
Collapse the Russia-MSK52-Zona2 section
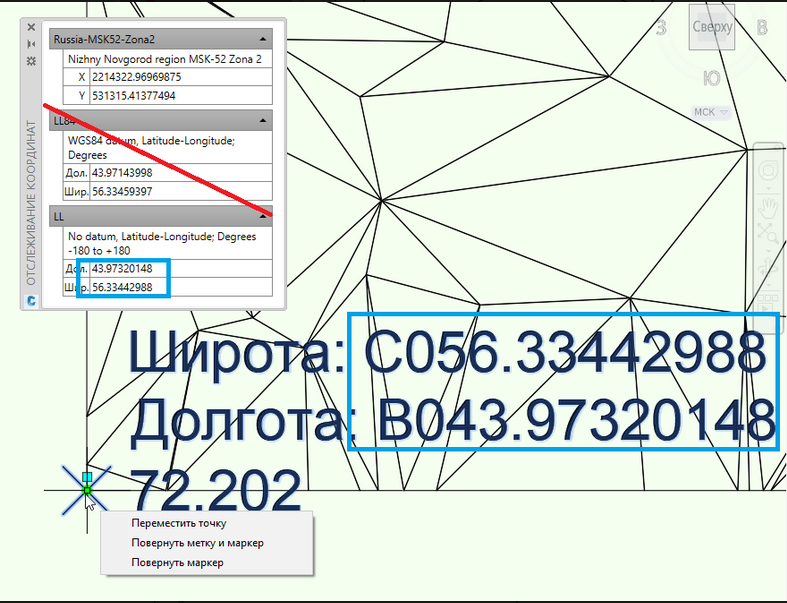click(x=263, y=39)
